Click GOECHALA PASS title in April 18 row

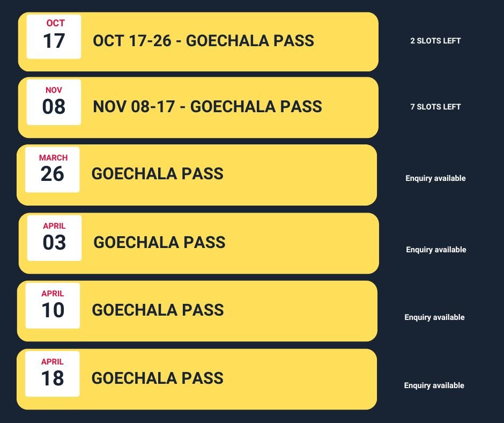pyautogui.click(x=158, y=378)
